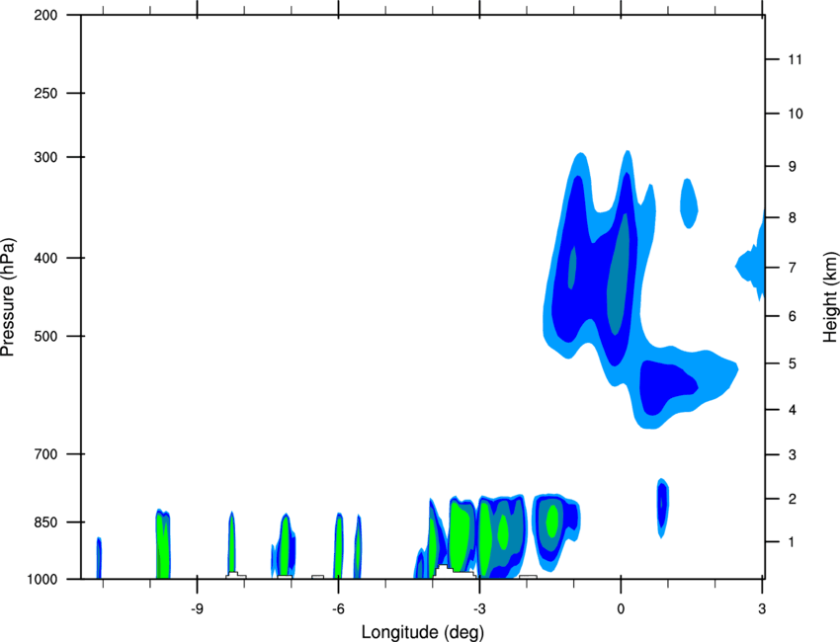Click pressure tick label 700
This screenshot has width=840, height=642.
(45, 454)
